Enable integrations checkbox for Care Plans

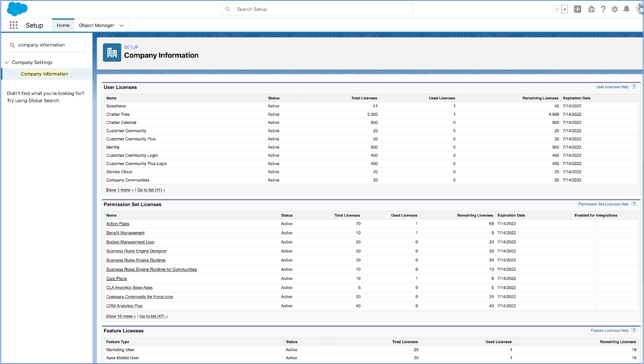[595, 279]
